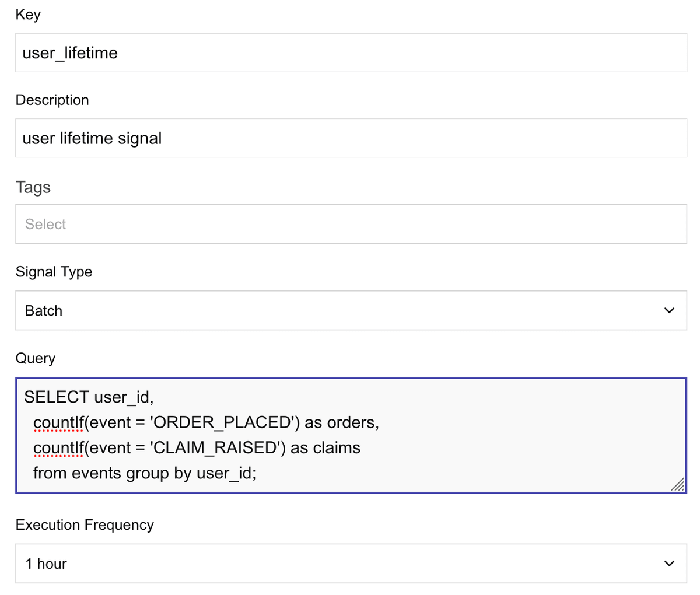Click the Key label above the first field

coord(28,14)
